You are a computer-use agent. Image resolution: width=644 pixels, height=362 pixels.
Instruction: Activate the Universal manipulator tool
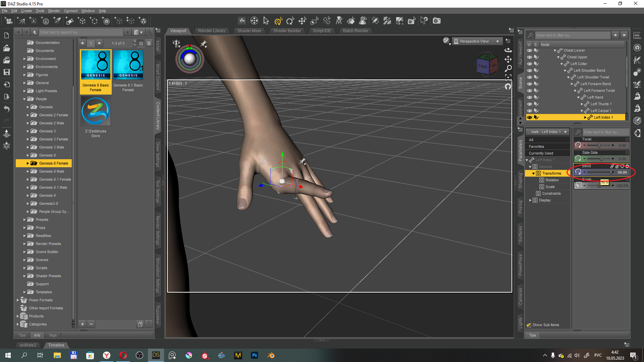[278, 21]
